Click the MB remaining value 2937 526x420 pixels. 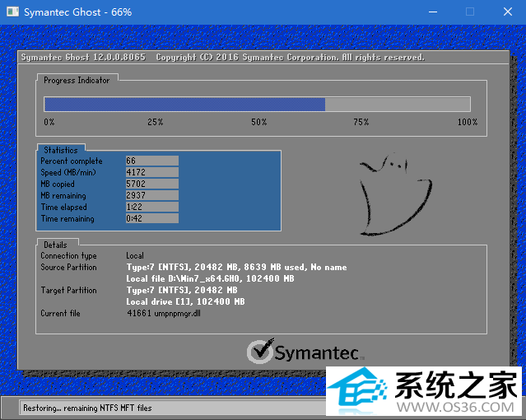tap(152, 195)
